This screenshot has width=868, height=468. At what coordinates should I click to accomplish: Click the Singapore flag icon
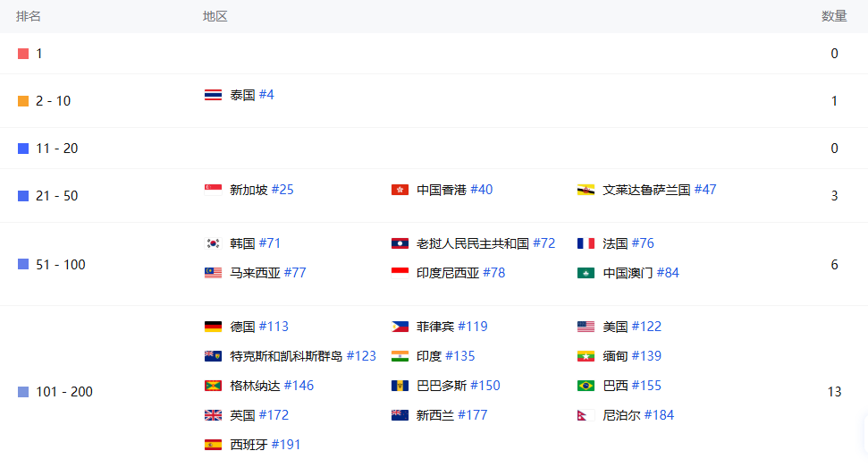click(x=213, y=190)
